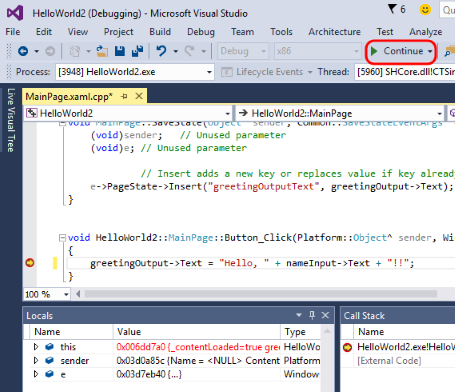Open the notifications flag icon
The image size is (455, 392).
pos(393,9)
